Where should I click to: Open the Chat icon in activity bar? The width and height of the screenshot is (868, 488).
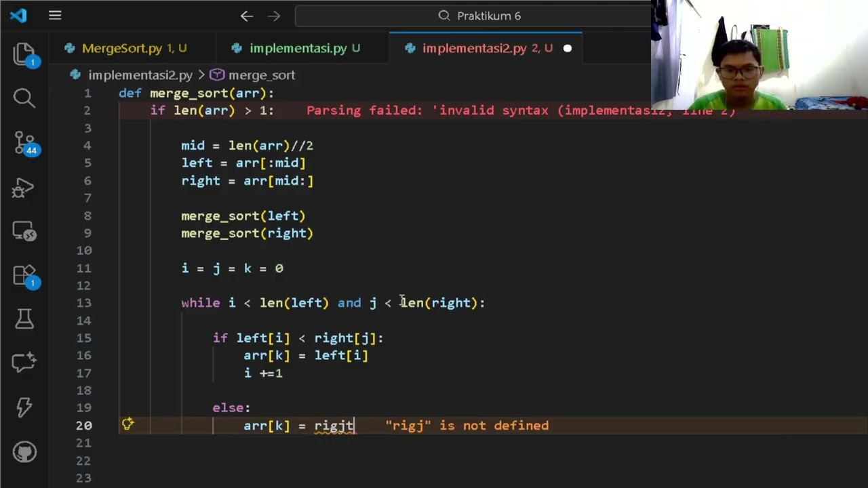pos(24,363)
